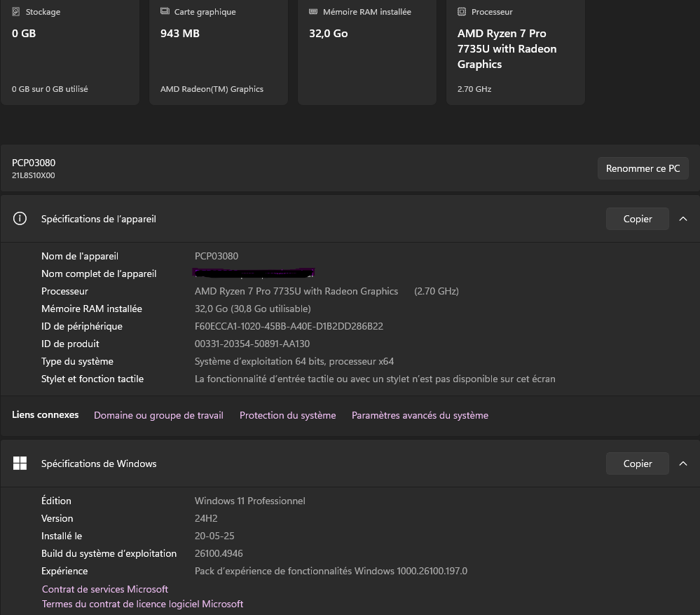Click the Type du système label
Screen dimensions: 700x615
(x=77, y=361)
